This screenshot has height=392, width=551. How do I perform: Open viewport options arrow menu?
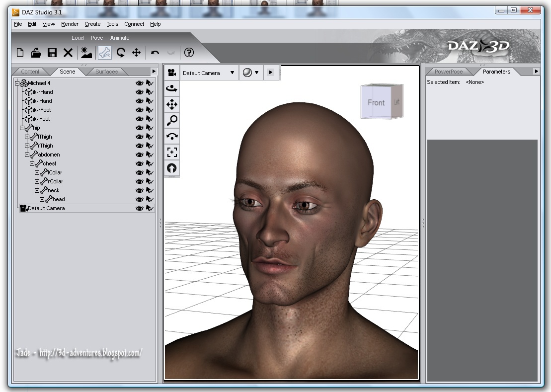point(271,73)
